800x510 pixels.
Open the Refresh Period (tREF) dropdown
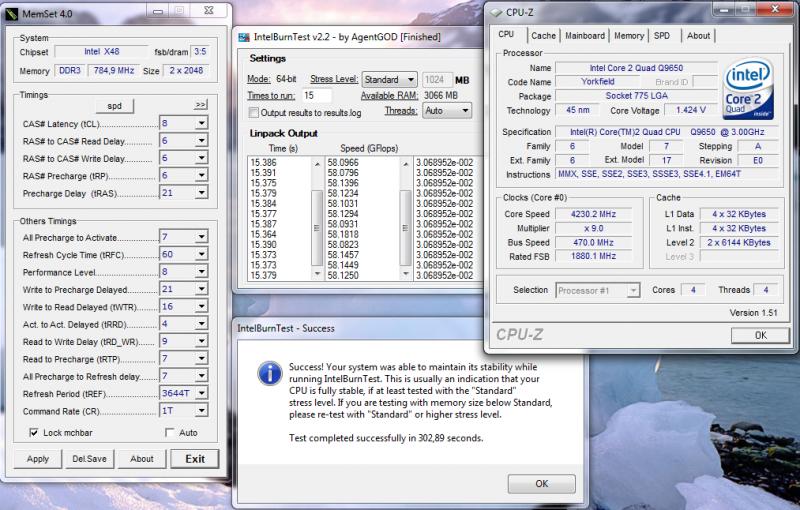[202, 393]
